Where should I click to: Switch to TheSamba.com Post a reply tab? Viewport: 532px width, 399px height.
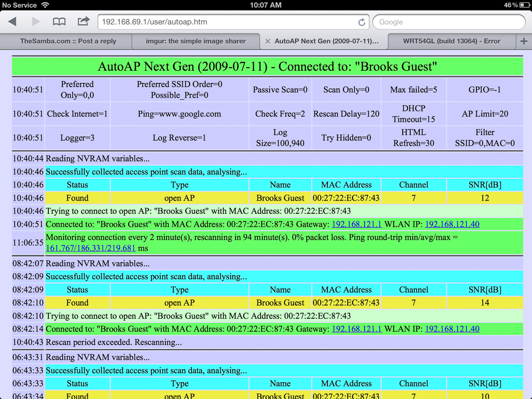tap(68, 41)
